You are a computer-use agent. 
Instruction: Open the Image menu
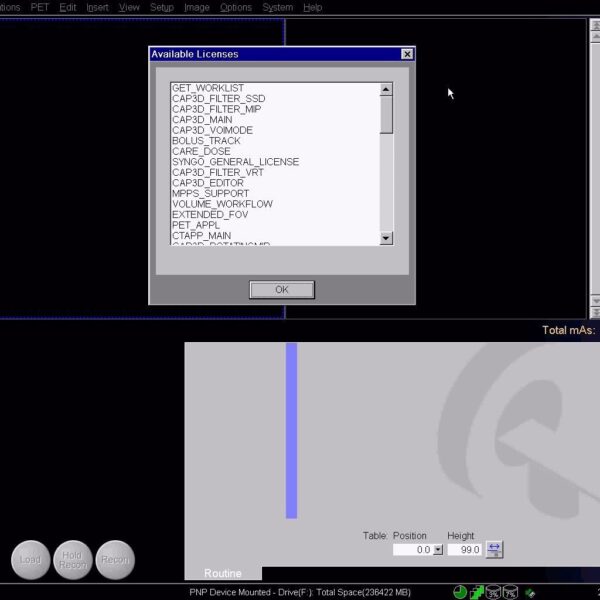197,7
